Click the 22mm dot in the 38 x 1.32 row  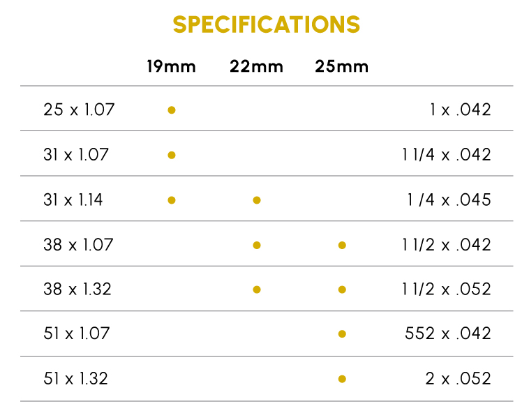(x=257, y=290)
